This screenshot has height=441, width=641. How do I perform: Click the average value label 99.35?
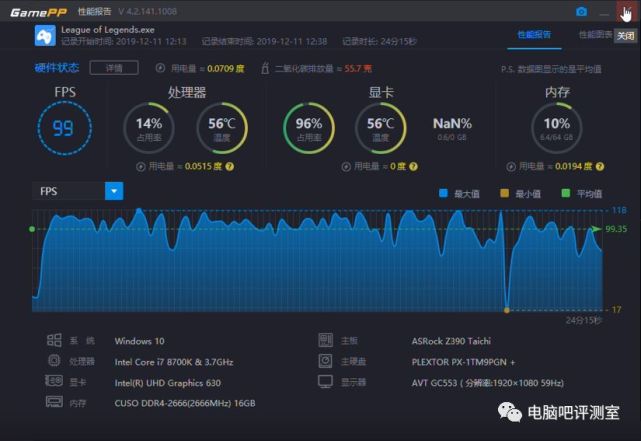(x=616, y=229)
